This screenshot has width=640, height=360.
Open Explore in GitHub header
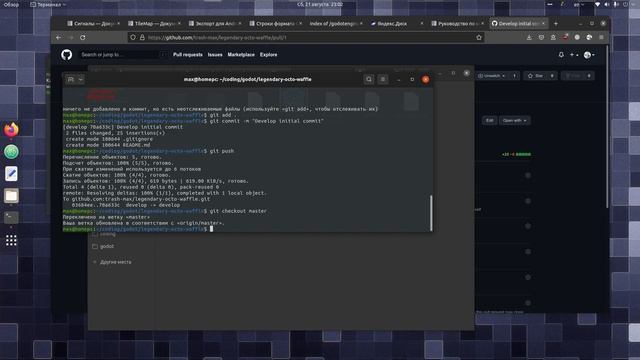coord(269,55)
